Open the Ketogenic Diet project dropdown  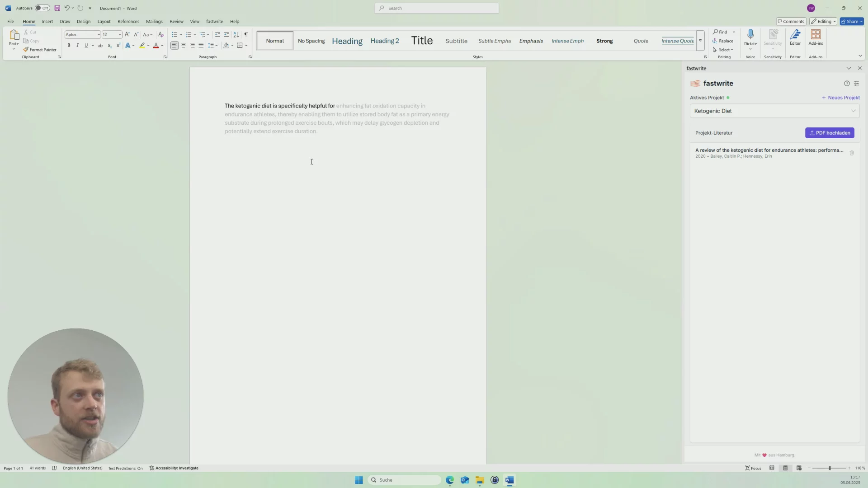854,111
